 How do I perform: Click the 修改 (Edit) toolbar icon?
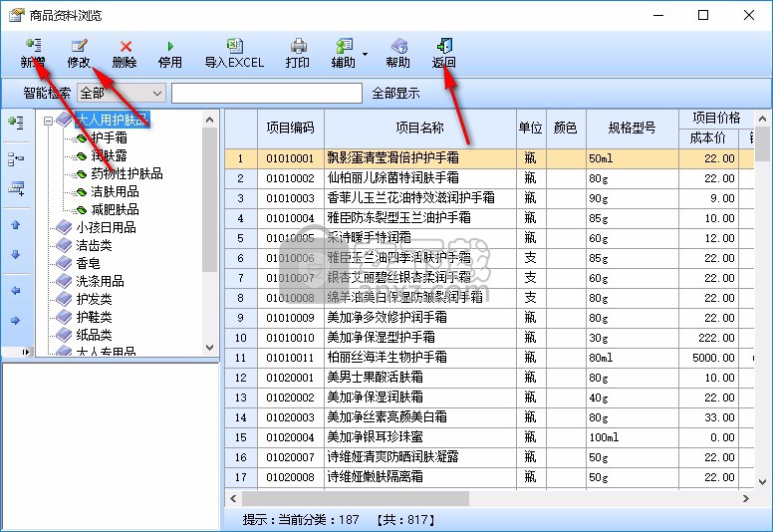pyautogui.click(x=79, y=46)
